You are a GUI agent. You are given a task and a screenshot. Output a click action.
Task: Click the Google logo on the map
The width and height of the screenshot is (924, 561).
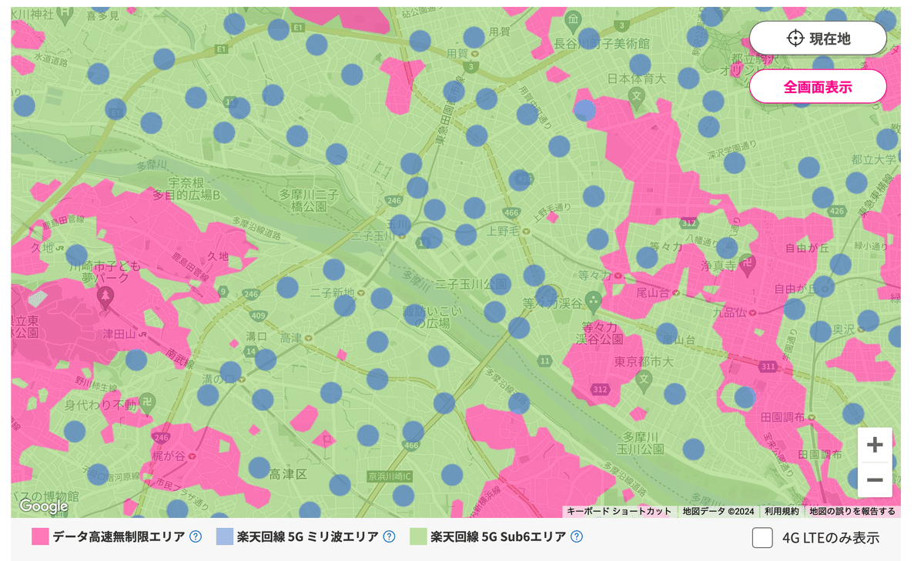coord(45,507)
